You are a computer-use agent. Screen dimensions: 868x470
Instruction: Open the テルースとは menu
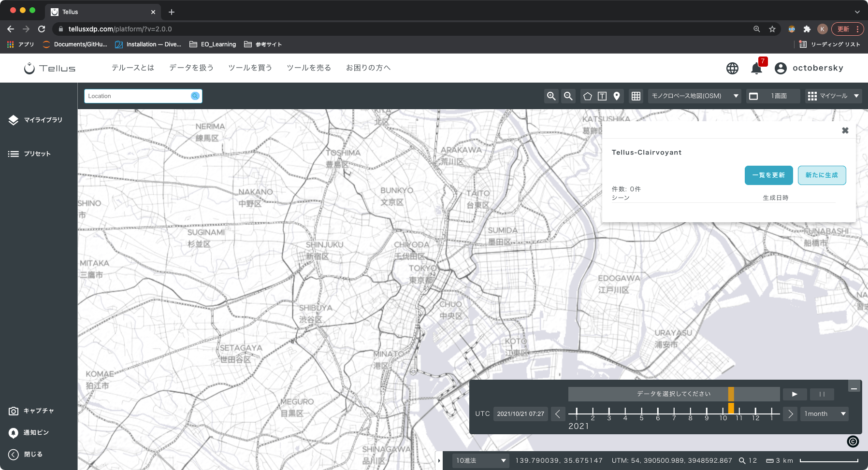133,68
